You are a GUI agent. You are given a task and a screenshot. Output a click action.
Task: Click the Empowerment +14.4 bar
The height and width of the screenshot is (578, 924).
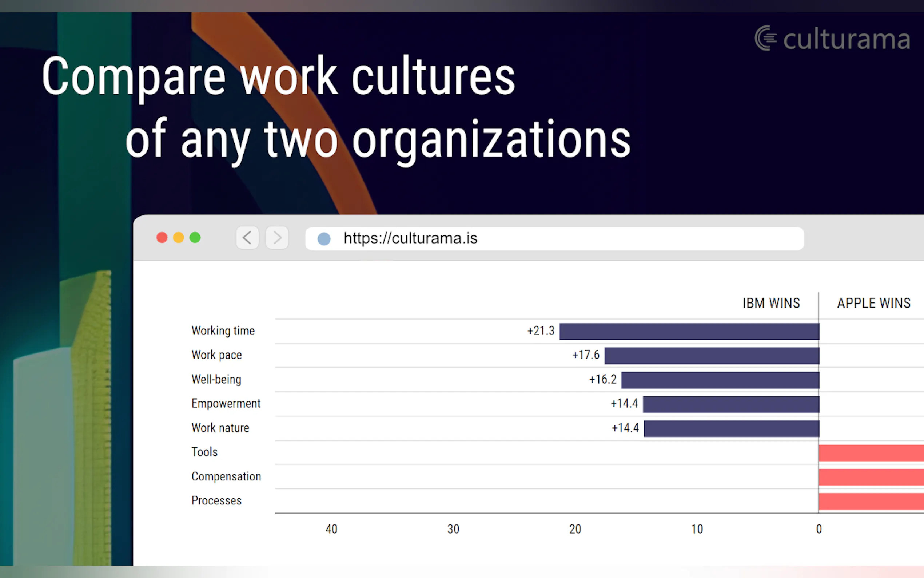point(731,404)
